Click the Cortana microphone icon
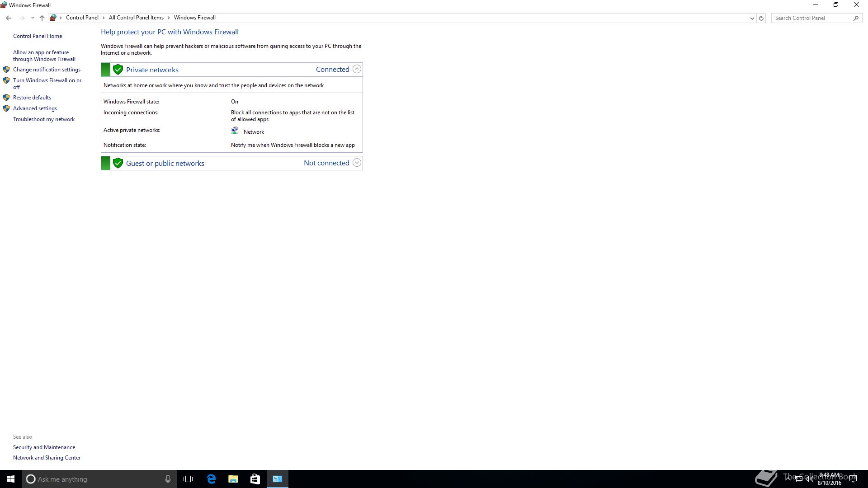Viewport: 868px width, 488px height. click(x=168, y=479)
